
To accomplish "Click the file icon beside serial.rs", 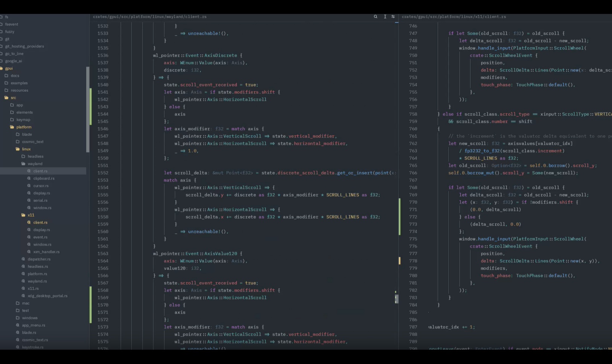I will [29, 200].
